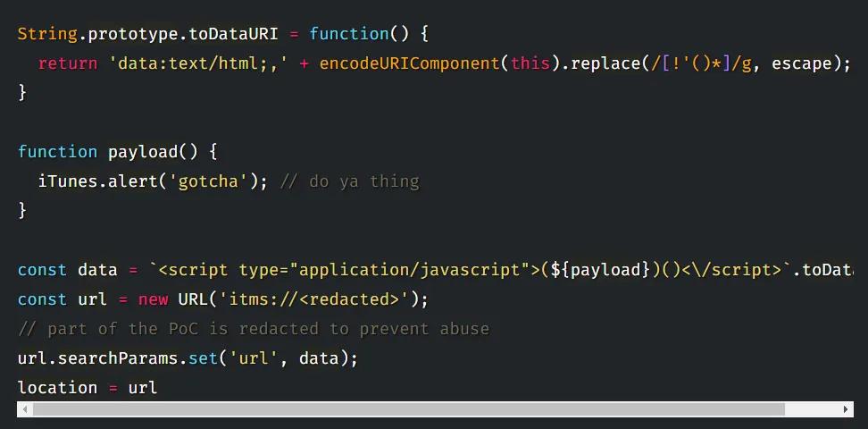Click the 'payload' function name declaration
The image size is (868, 429).
click(x=143, y=152)
